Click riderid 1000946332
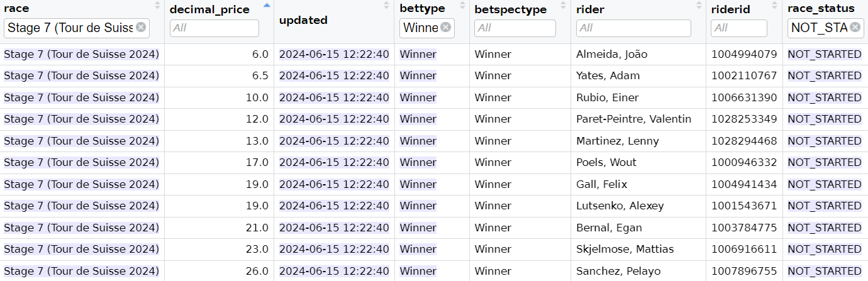868x281 pixels. click(x=744, y=162)
